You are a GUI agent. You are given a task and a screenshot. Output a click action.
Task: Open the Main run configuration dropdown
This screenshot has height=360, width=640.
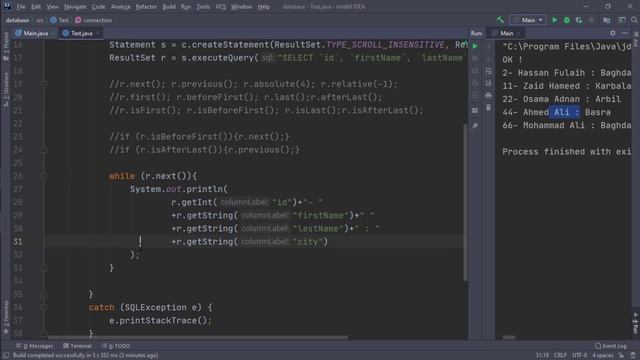pyautogui.click(x=528, y=20)
